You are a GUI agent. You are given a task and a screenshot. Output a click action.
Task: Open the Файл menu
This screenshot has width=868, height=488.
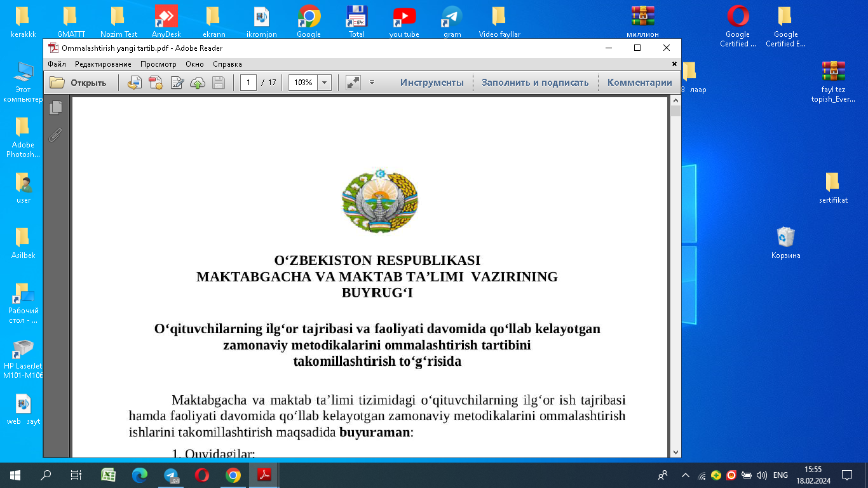(x=57, y=64)
